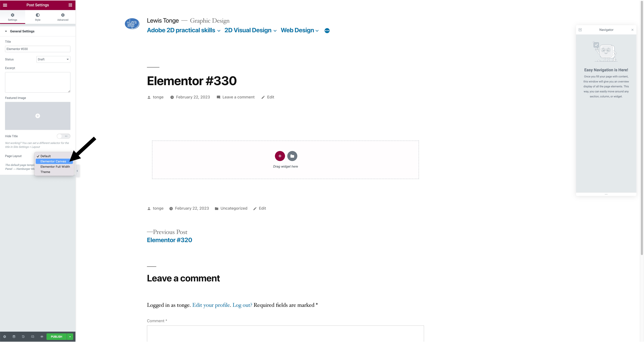Image resolution: width=644 pixels, height=342 pixels.
Task: Add a featured image via placeholder
Action: (x=37, y=116)
